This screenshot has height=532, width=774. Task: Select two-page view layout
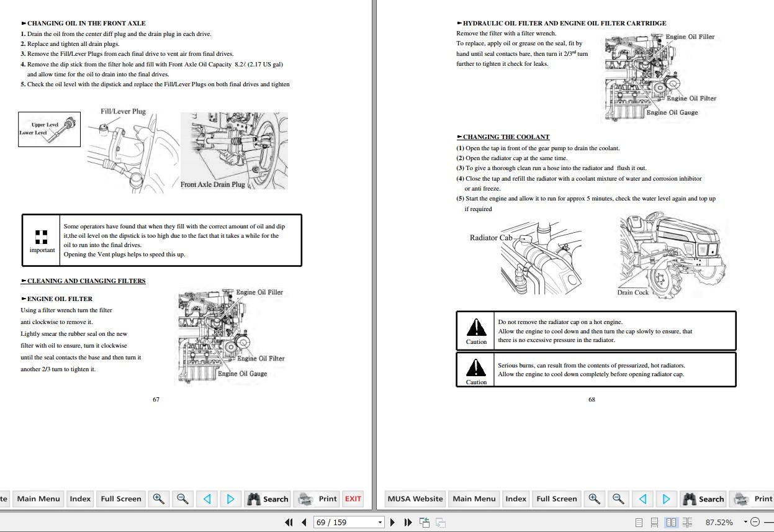(671, 522)
